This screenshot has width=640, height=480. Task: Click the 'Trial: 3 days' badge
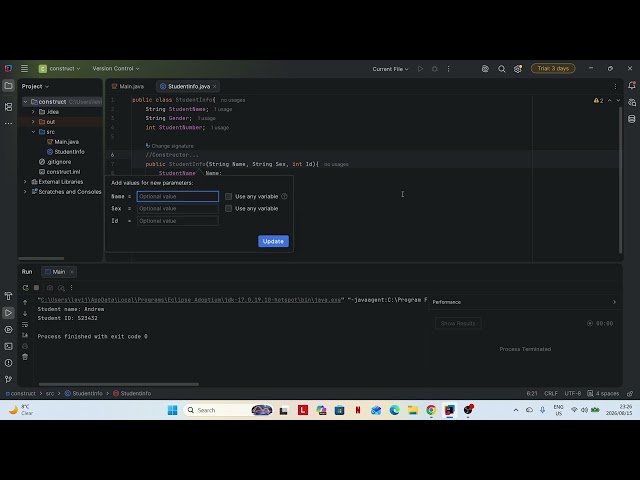click(x=553, y=69)
